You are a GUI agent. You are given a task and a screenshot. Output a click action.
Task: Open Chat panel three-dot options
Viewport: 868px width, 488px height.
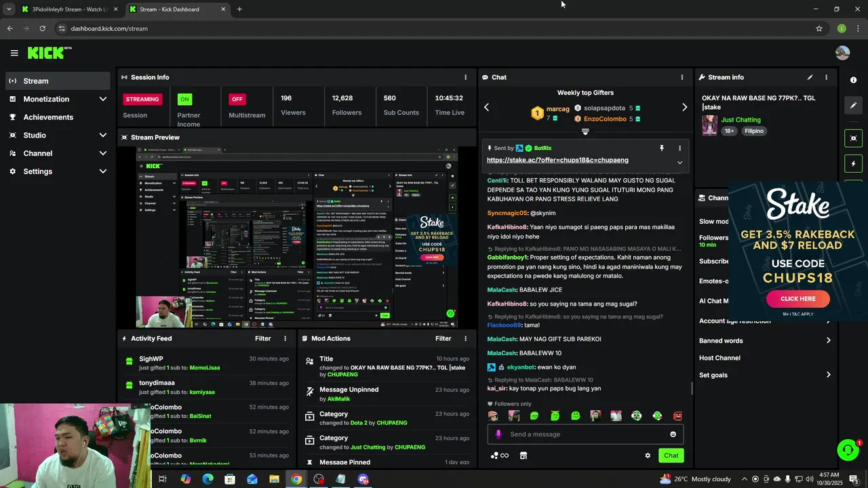click(682, 77)
